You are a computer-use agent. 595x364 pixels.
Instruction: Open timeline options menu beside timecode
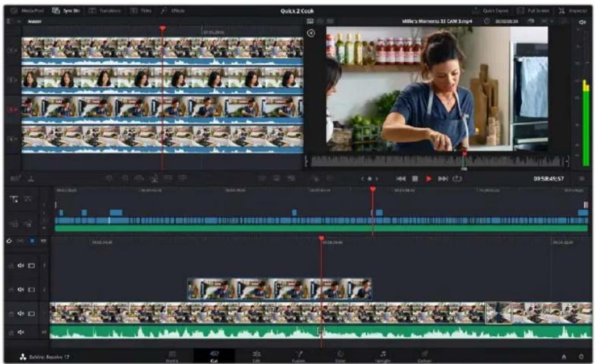point(582,179)
